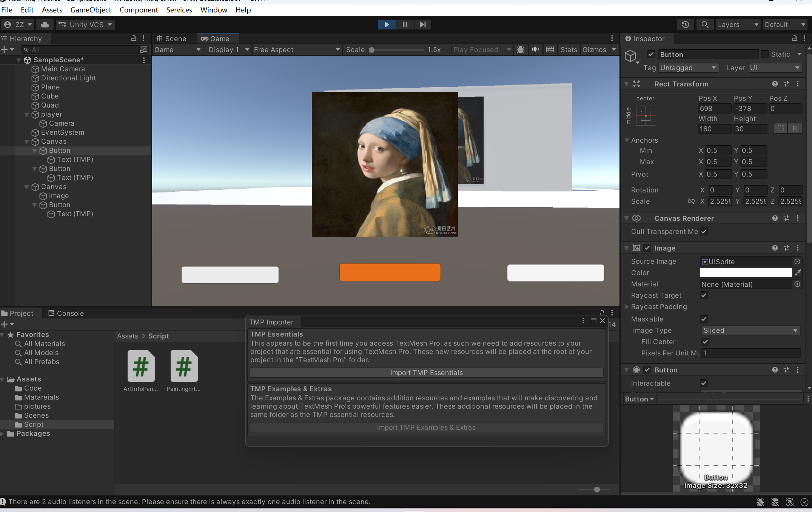Click the white Image Color swatch
The image size is (812, 512).
pos(746,273)
